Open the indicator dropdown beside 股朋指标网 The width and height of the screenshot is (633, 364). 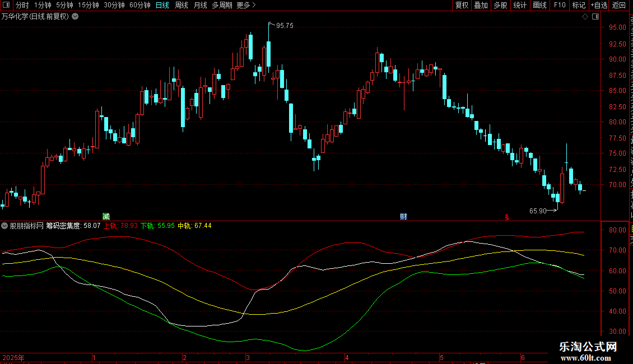pos(4,226)
